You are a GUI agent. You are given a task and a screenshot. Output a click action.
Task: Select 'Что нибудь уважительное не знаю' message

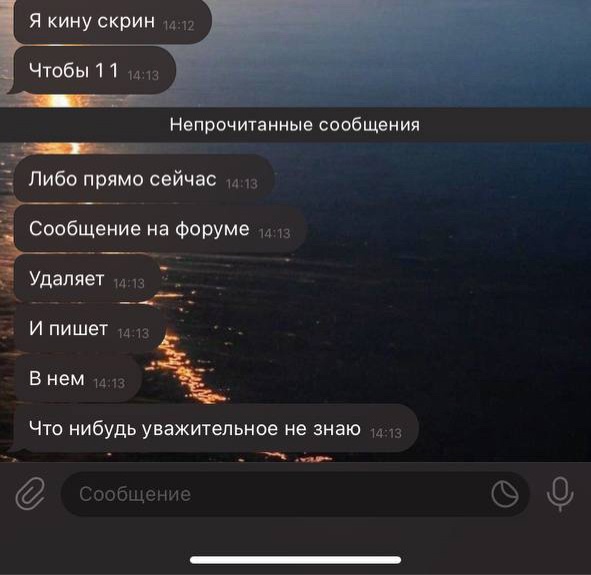point(213,428)
